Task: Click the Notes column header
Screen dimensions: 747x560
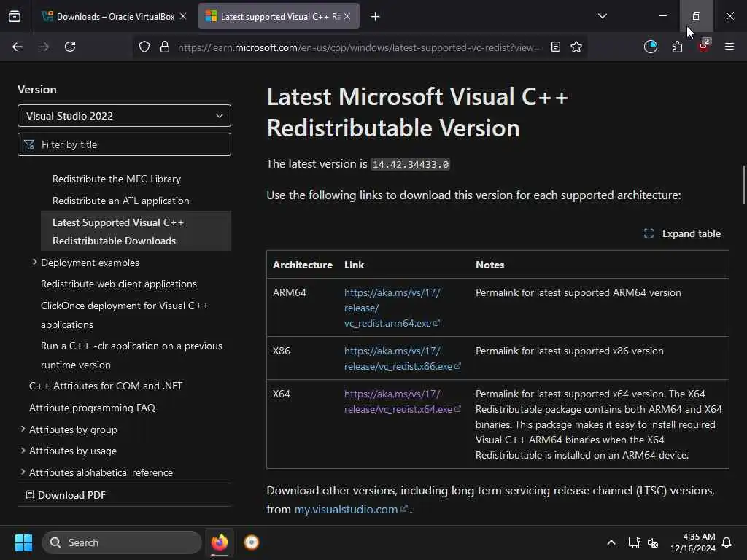Action: pyautogui.click(x=489, y=265)
